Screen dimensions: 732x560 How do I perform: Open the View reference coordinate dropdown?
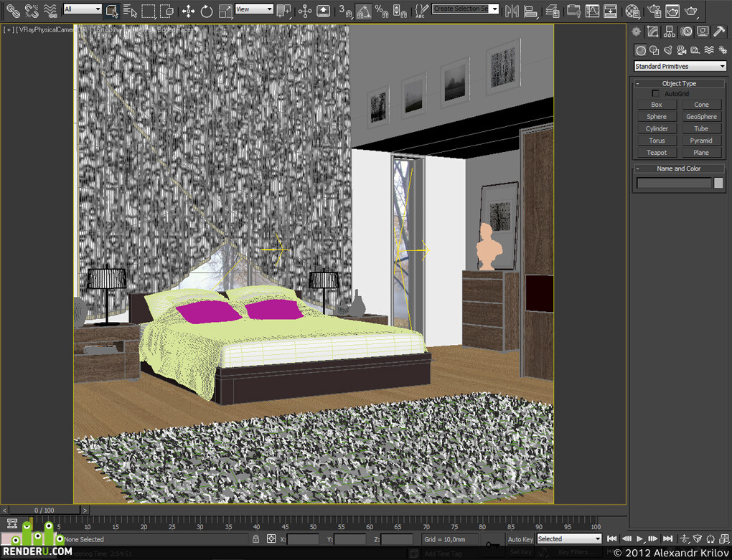[x=254, y=9]
